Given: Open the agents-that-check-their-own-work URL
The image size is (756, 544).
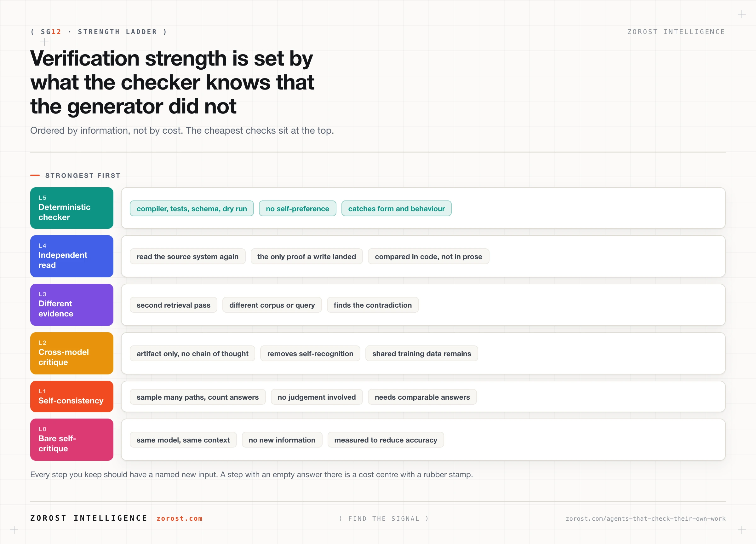Looking at the screenshot, I should tap(645, 518).
